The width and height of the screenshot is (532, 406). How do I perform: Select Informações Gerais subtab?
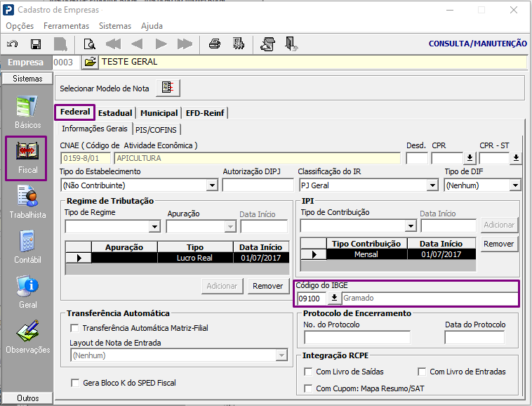[95, 129]
